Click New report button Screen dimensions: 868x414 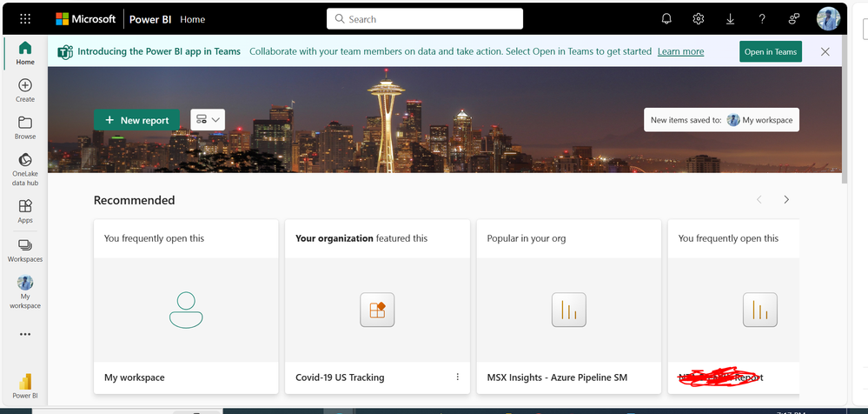136,120
